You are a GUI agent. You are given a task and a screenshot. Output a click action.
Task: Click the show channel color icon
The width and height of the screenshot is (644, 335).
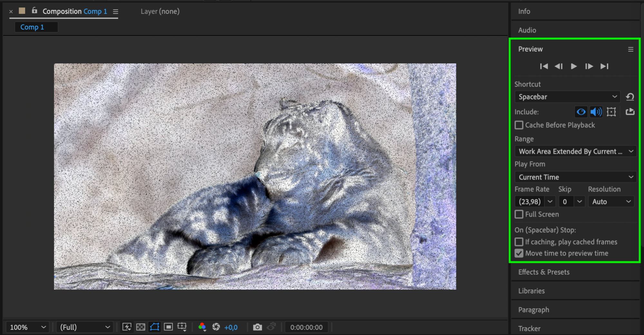click(202, 327)
